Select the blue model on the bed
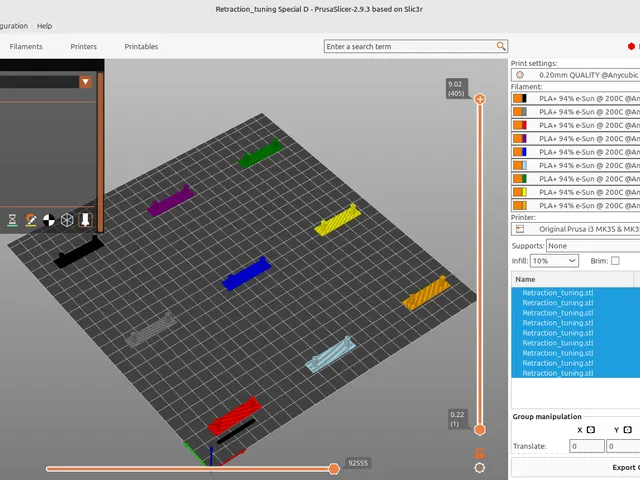Viewport: 640px width, 480px height. pyautogui.click(x=246, y=274)
